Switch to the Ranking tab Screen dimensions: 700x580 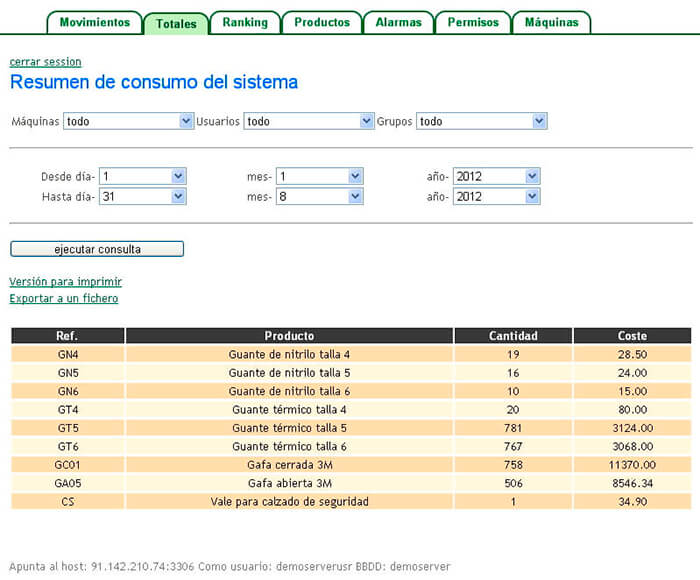245,22
